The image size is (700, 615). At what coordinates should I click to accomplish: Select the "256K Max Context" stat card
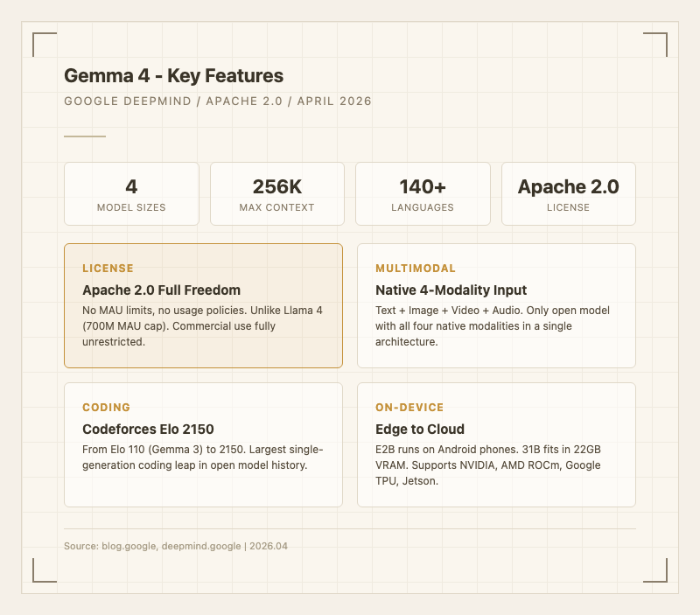tap(276, 194)
